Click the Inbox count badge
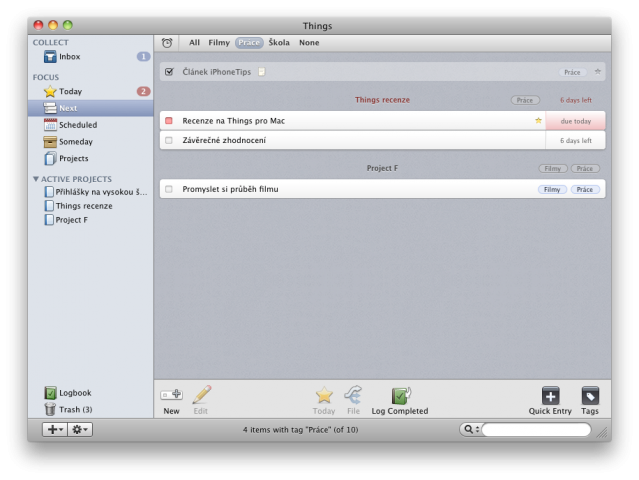This screenshot has height=480, width=639. click(143, 57)
